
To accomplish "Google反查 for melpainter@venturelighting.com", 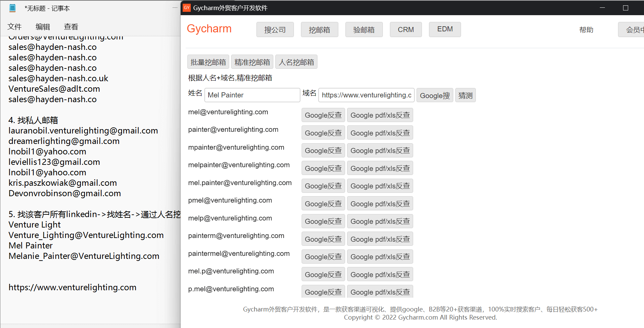I will (323, 168).
